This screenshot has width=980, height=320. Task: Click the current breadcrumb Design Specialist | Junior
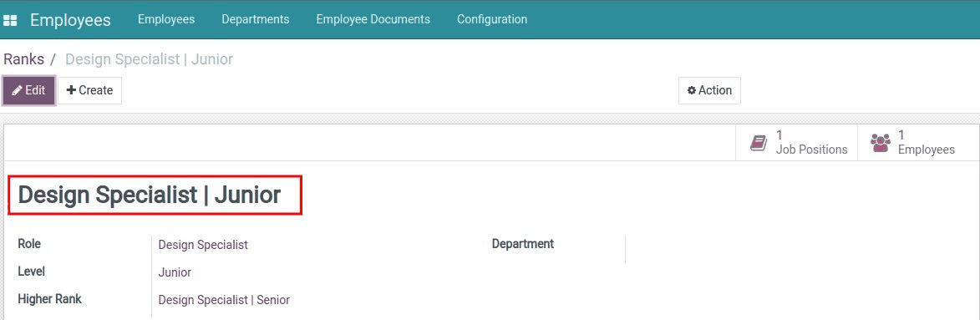[150, 59]
